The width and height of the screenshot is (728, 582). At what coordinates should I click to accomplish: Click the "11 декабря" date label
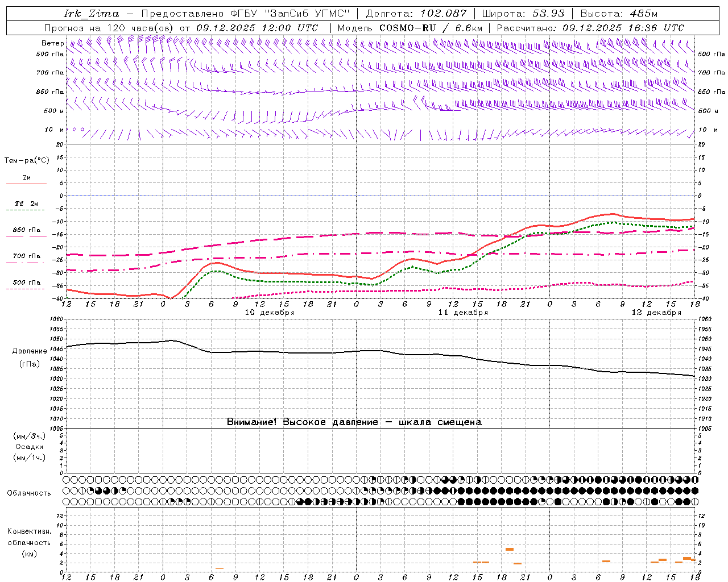tap(463, 313)
